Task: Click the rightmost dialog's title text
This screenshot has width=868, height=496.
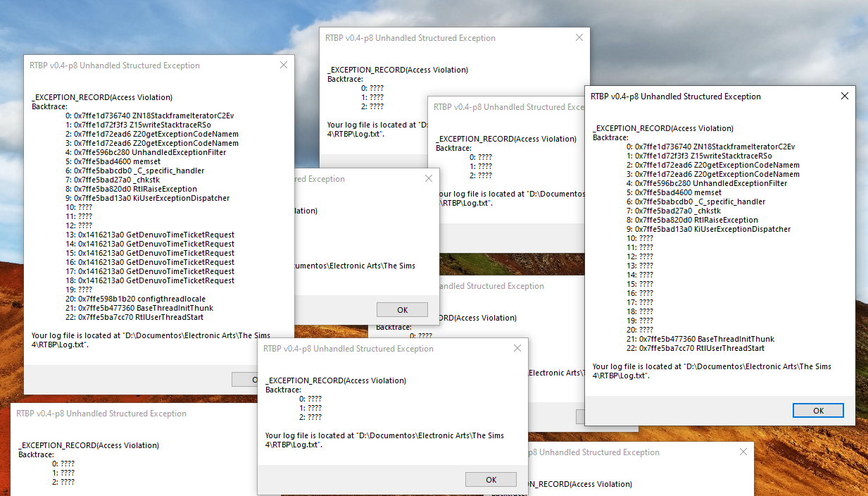Action: (x=676, y=97)
